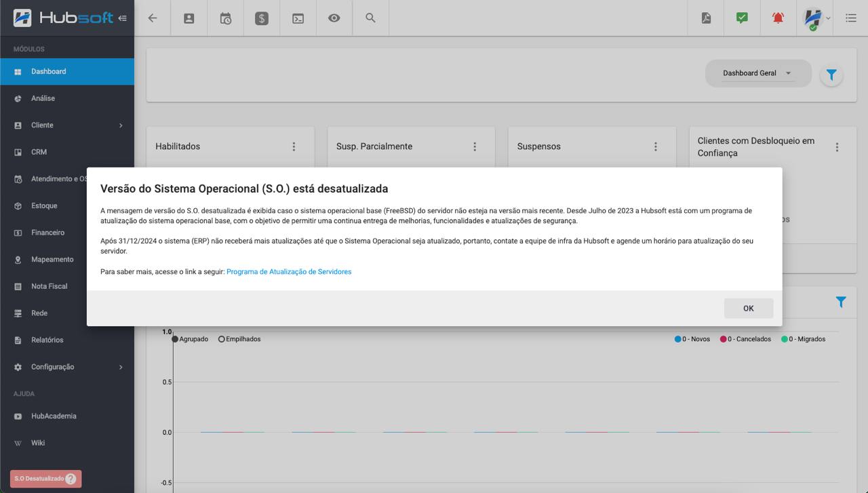Open the Dashboard module
This screenshot has width=868, height=493.
(x=67, y=71)
